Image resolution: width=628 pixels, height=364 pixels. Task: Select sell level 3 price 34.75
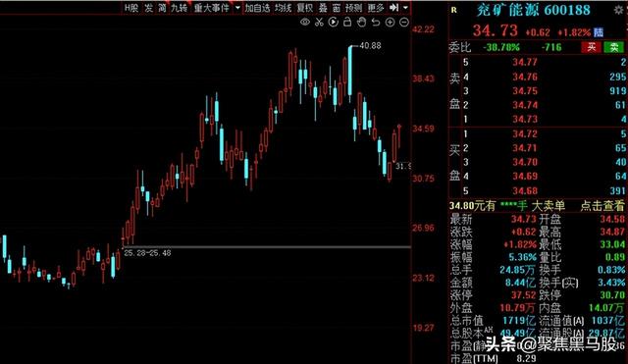point(525,91)
